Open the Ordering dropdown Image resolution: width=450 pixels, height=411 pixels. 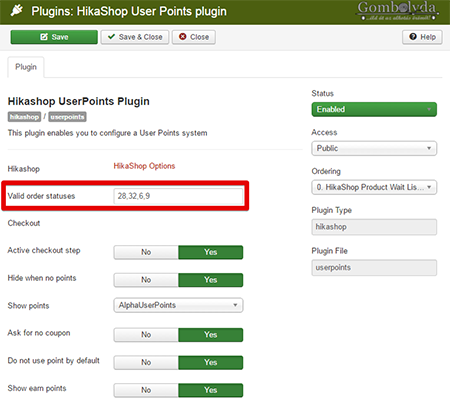point(374,187)
